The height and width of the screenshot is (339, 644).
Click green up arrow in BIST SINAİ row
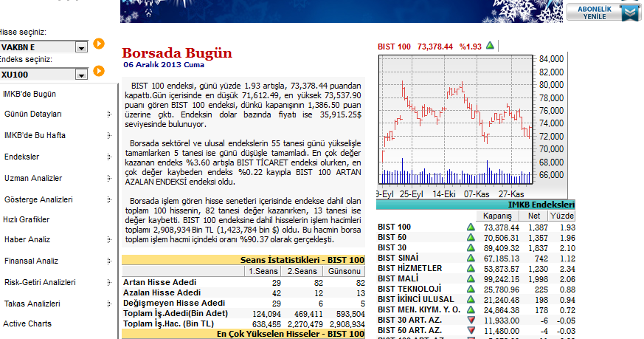tap(471, 258)
